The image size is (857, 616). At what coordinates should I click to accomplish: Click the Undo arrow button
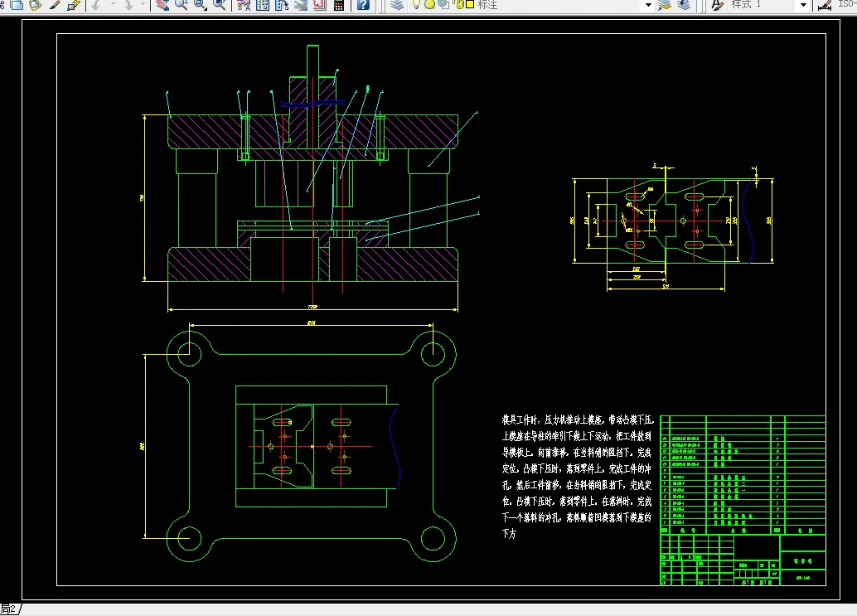95,5
